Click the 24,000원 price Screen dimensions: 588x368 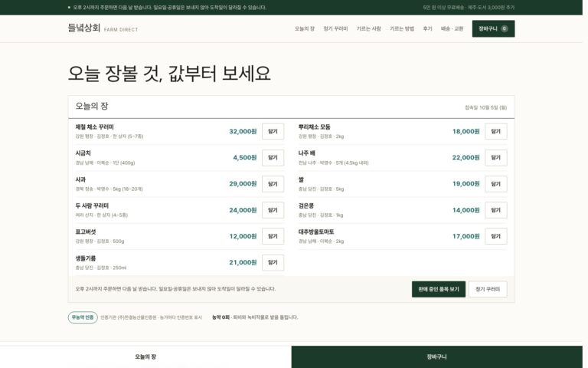pyautogui.click(x=243, y=210)
